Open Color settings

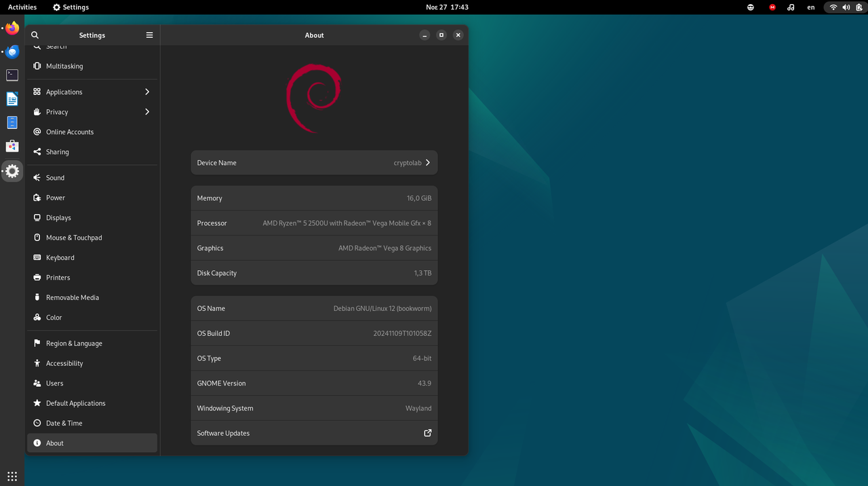pos(92,318)
